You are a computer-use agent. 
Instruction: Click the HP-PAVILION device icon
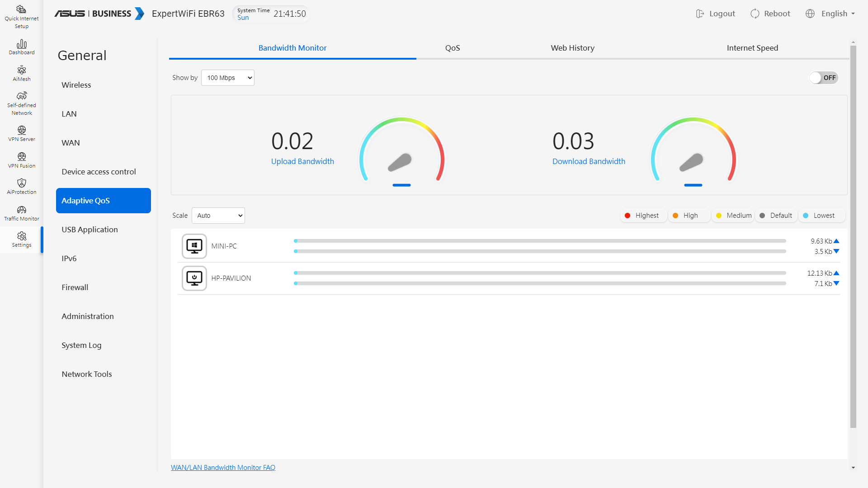pyautogui.click(x=194, y=278)
